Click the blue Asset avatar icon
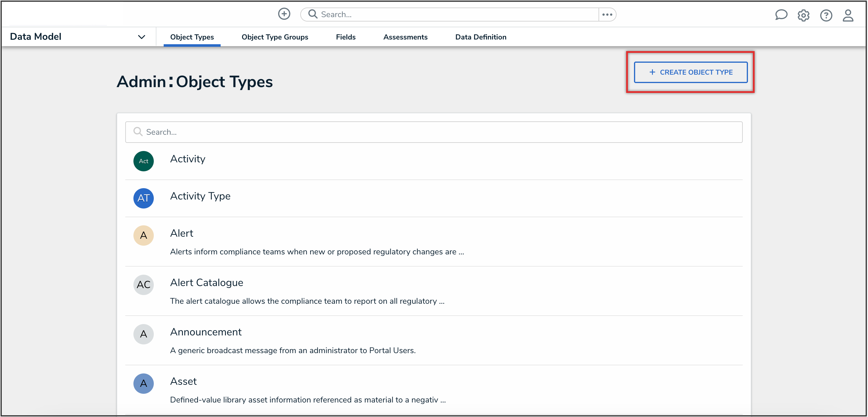Screen dimensions: 868x417 coord(144,383)
